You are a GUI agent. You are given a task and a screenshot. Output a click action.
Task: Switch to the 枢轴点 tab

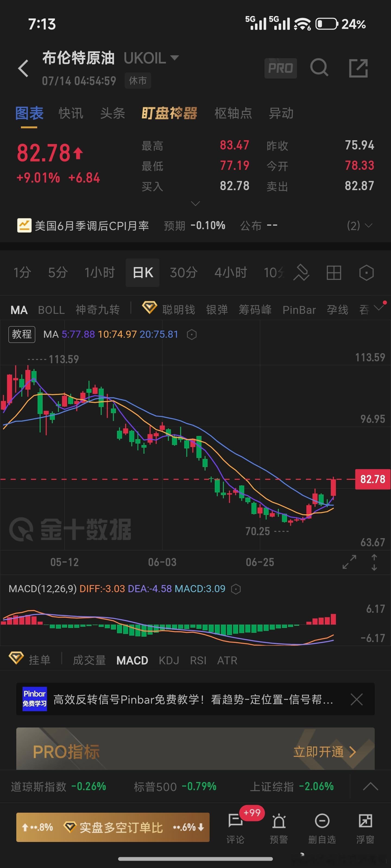click(234, 113)
